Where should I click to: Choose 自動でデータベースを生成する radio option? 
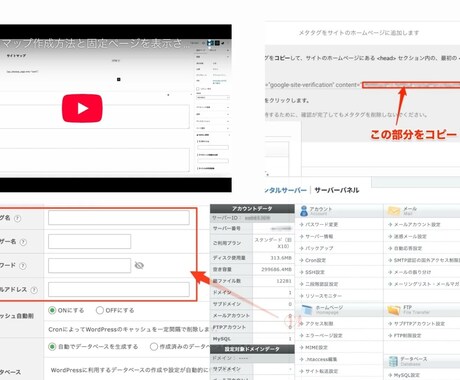pos(52,347)
